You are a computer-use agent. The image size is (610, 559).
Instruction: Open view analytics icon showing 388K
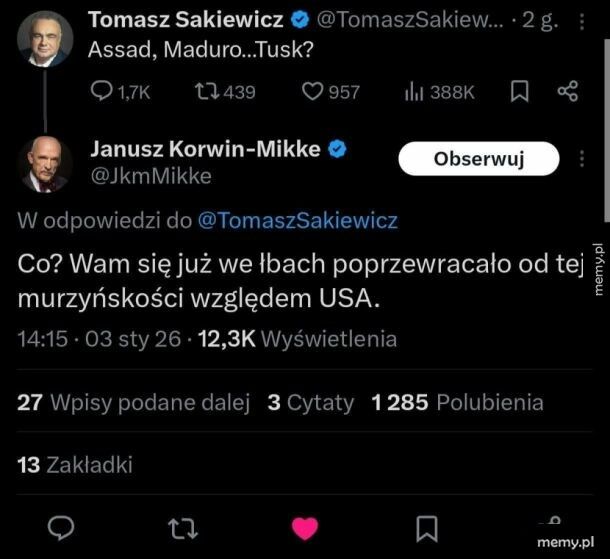click(x=415, y=92)
